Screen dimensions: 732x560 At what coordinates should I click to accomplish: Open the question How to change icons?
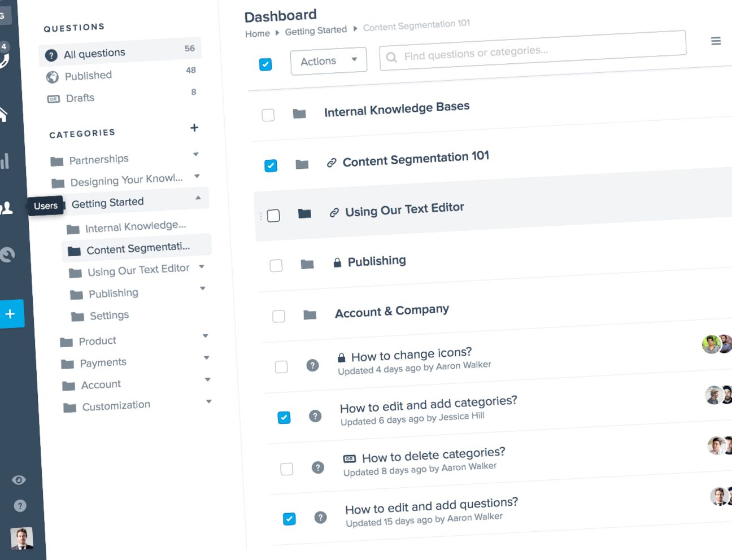(x=411, y=355)
